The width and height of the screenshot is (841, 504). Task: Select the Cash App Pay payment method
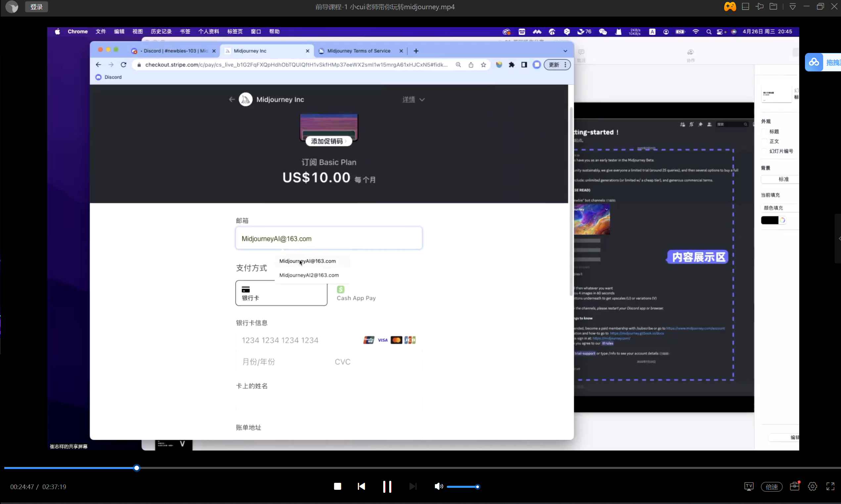(376, 293)
